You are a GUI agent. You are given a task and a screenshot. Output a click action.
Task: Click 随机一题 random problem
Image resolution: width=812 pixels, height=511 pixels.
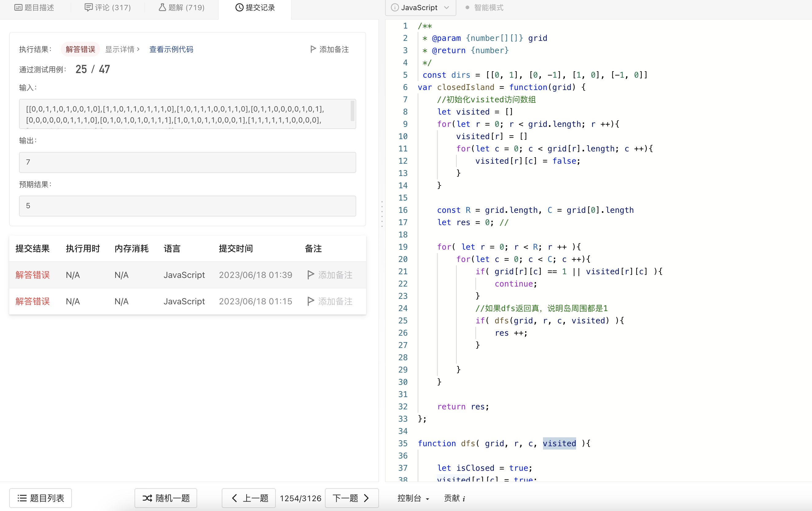[x=166, y=498]
